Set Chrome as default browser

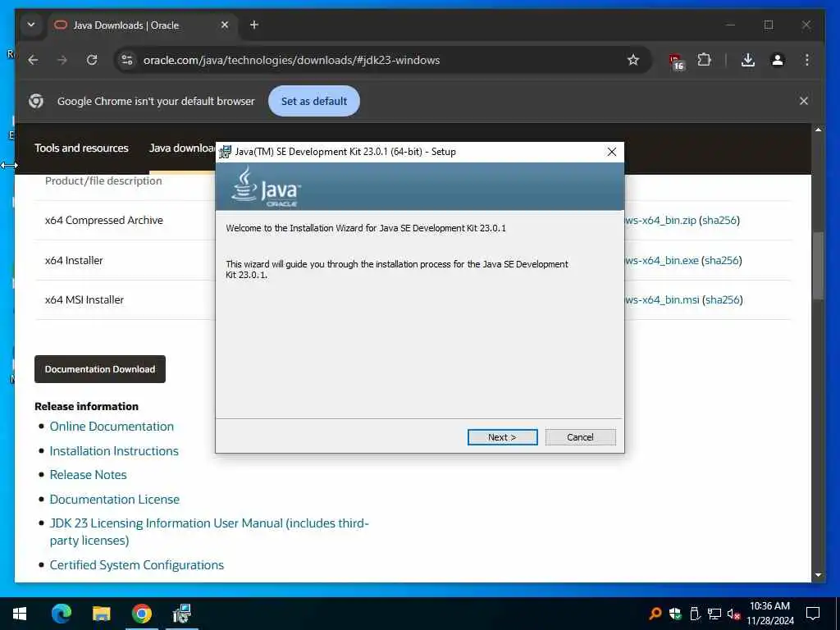[x=314, y=101]
